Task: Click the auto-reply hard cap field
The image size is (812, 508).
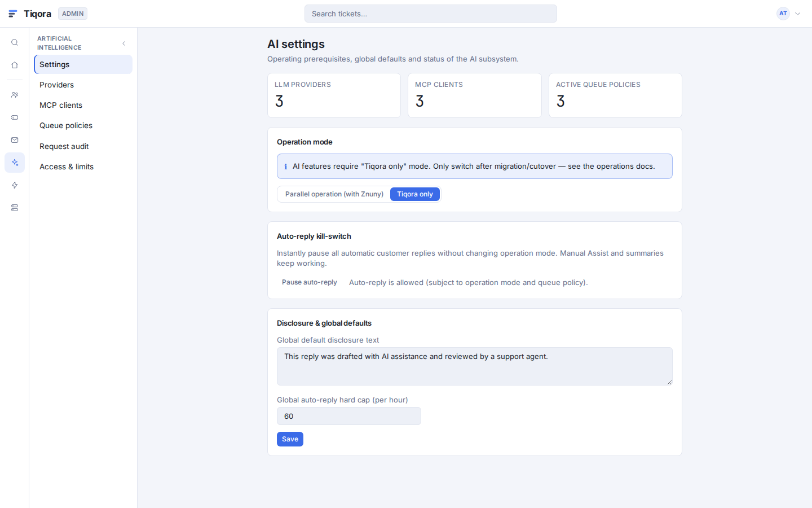Action: 349,416
